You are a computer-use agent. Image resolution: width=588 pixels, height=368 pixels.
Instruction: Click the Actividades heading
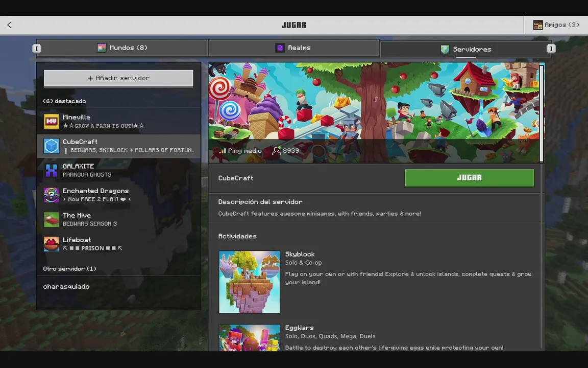[237, 236]
